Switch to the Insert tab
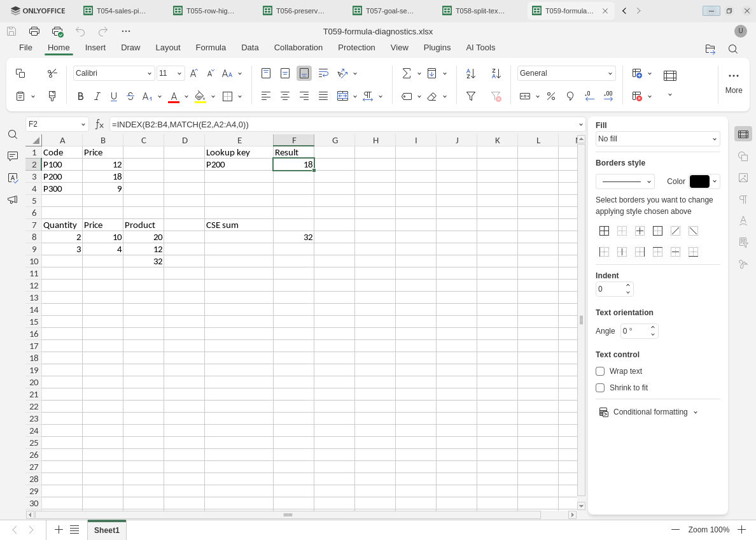 [x=95, y=48]
